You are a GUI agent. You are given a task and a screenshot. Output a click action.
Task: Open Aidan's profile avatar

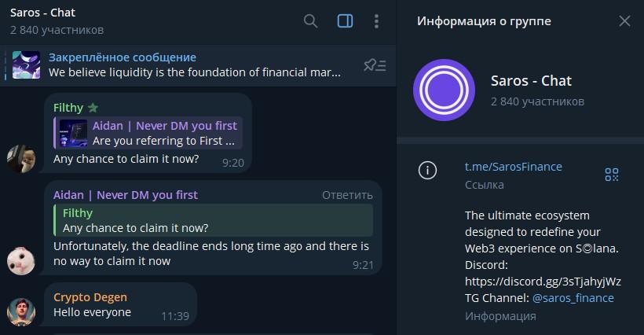click(20, 260)
